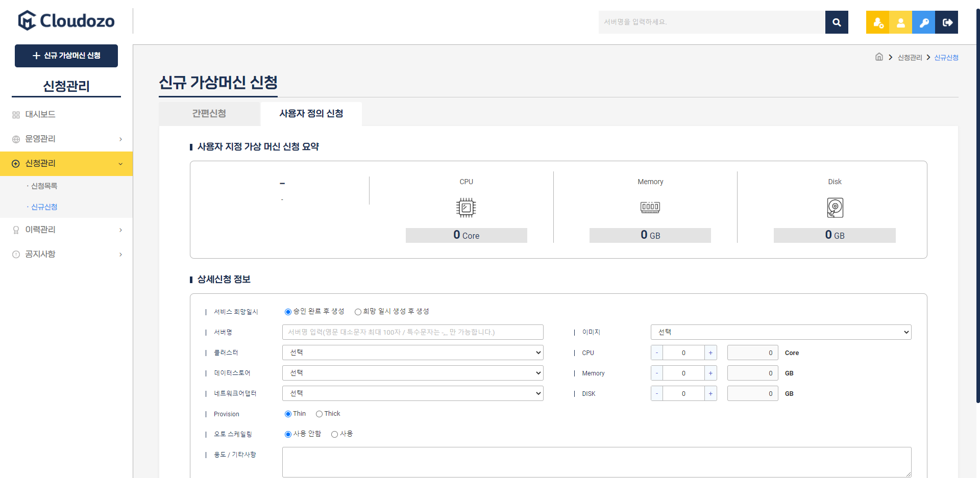This screenshot has height=478, width=980.
Task: Select 희망 일시 생성 후 생성 radio
Action: tap(358, 312)
